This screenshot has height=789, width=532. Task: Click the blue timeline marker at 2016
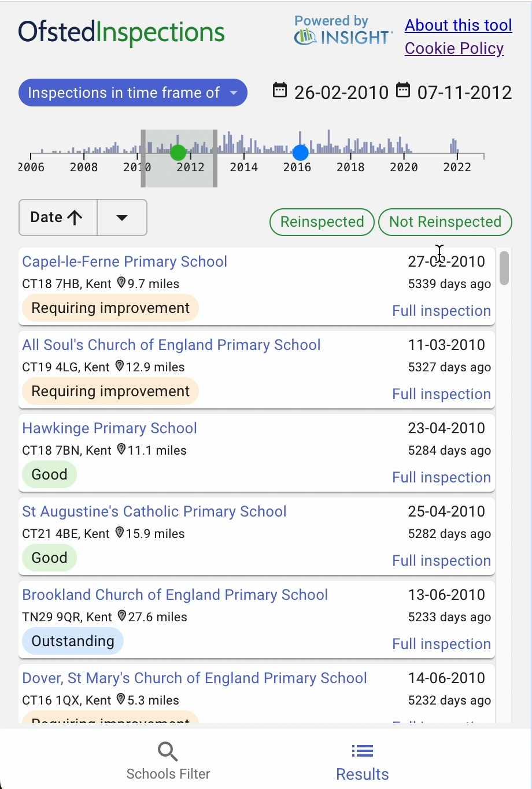click(x=300, y=153)
